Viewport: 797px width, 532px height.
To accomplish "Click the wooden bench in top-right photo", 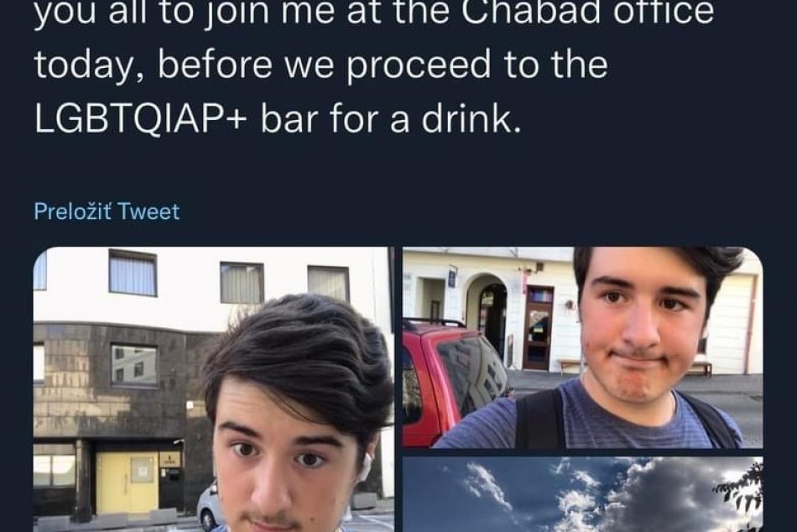I will (570, 364).
